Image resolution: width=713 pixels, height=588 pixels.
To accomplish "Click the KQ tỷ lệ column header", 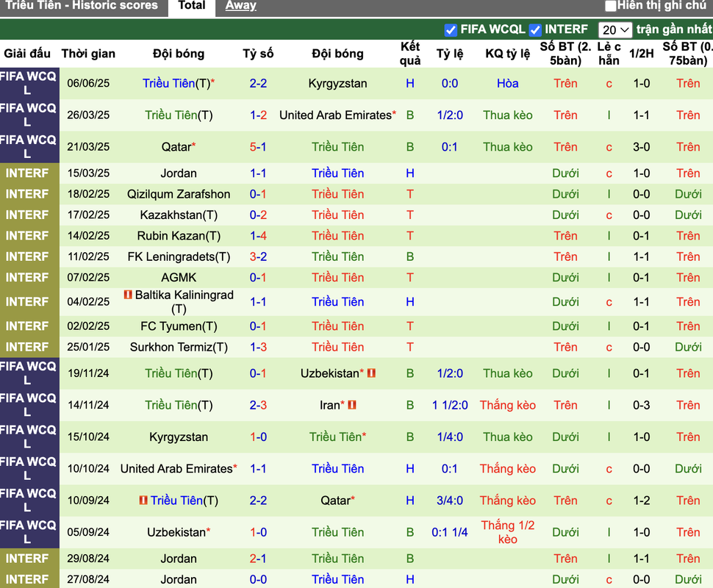I will (507, 54).
